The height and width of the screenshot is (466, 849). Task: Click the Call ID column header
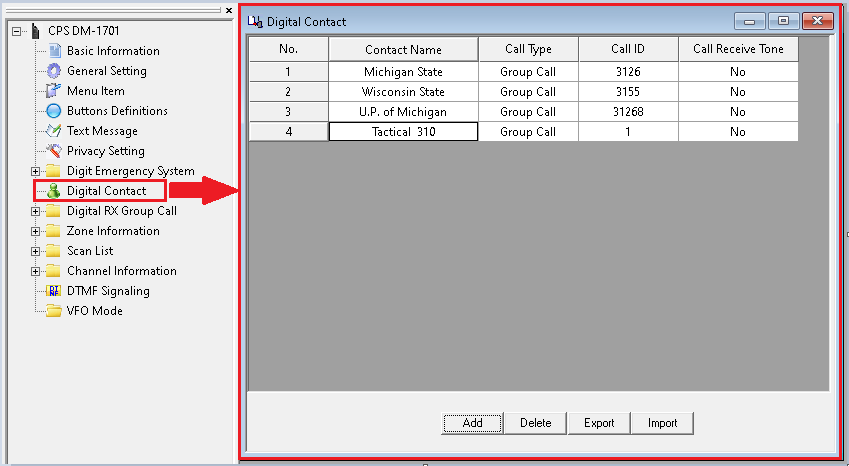(628, 49)
